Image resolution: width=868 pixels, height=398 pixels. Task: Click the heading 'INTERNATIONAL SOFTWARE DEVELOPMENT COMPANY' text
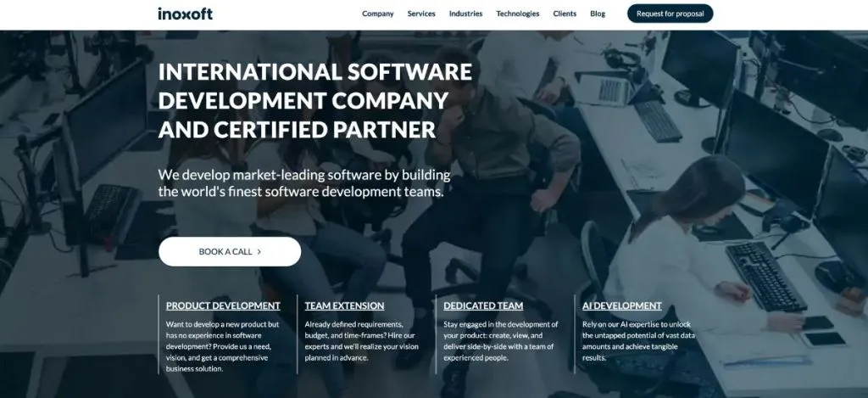click(315, 100)
